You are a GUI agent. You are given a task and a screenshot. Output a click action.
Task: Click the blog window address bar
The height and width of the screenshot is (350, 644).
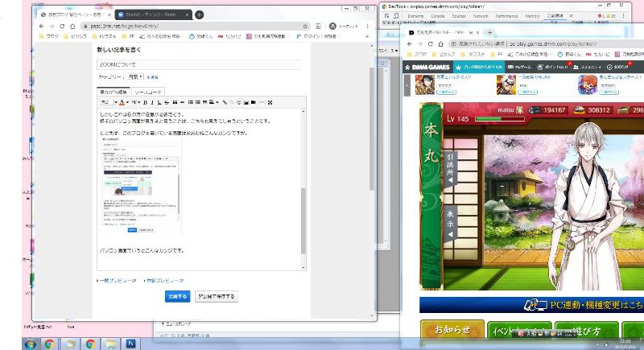tap(194, 26)
